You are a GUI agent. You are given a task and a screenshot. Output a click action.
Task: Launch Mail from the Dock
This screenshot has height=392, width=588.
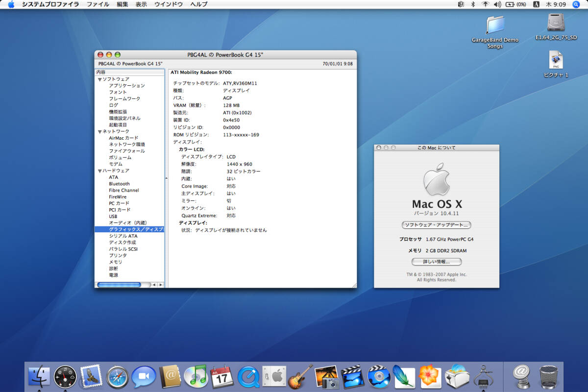click(91, 377)
